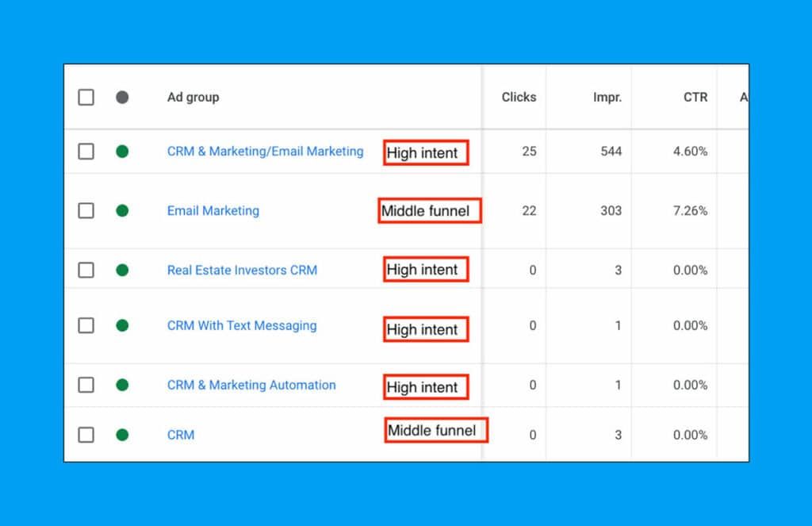Check the CRM With Text Messaging row box
812x526 pixels.
[x=86, y=325]
